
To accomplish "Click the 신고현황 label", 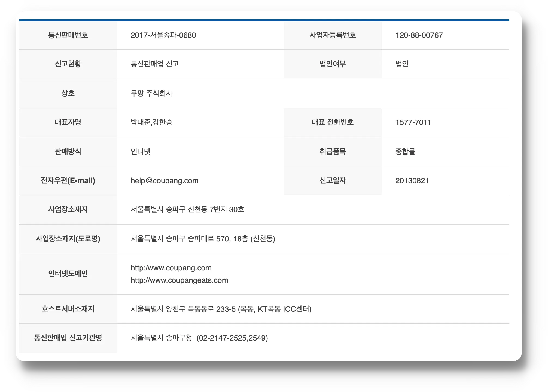I will (68, 64).
